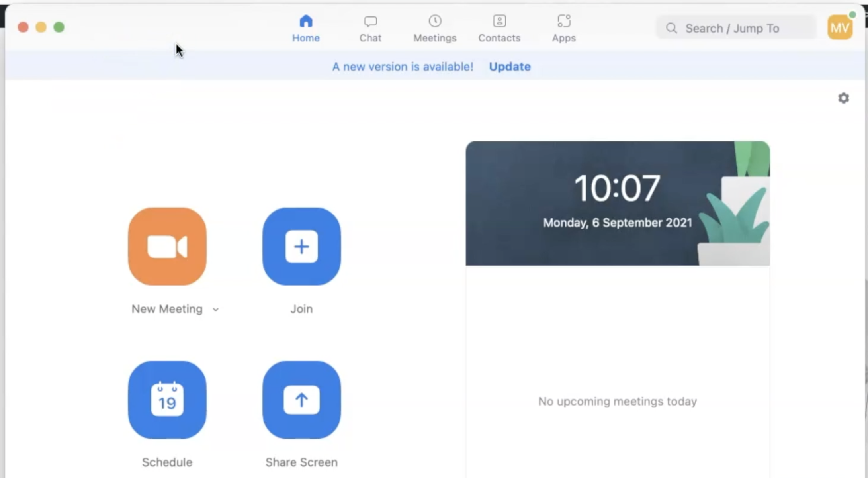Click the "Share Screen" label
Viewport: 868px width, 478px height.
point(301,462)
